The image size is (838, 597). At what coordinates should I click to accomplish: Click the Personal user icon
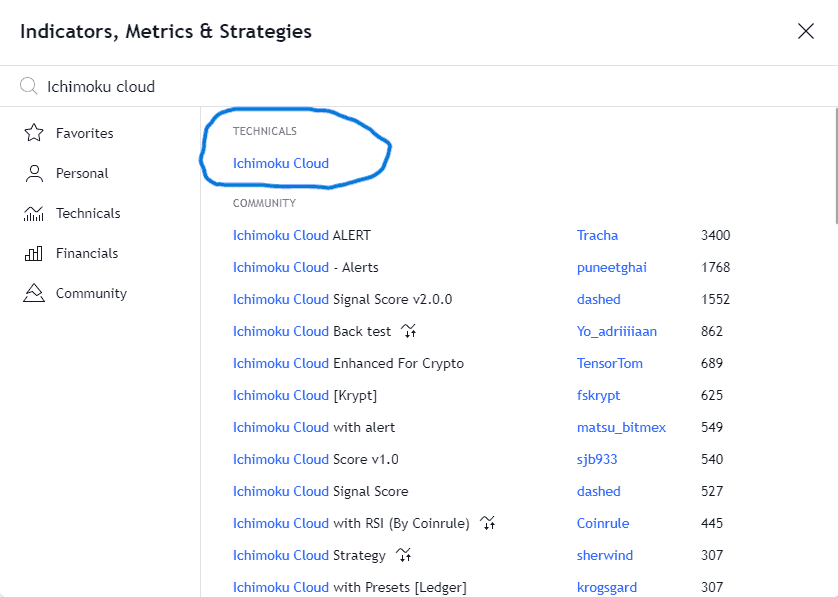click(x=34, y=173)
